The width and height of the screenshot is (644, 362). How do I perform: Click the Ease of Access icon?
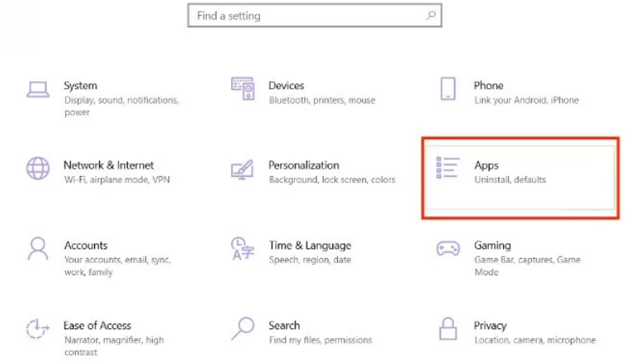pos(38,329)
